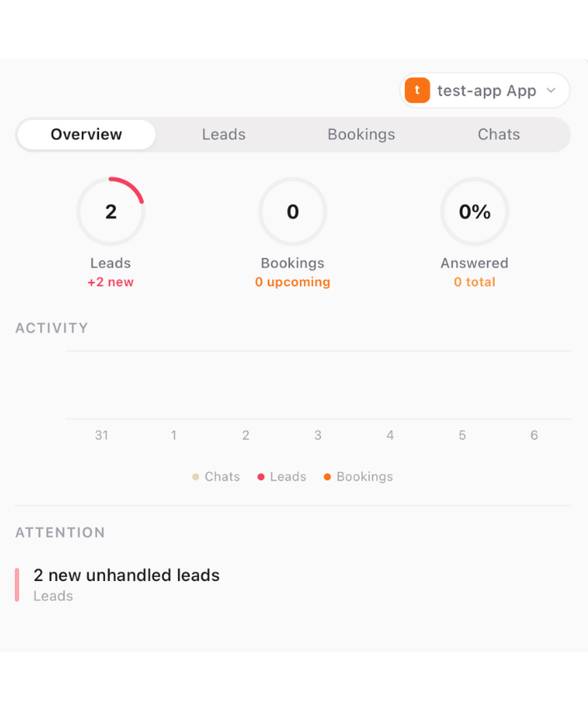
Task: Toggle Chats series in chart legend
Action: pyautogui.click(x=217, y=477)
